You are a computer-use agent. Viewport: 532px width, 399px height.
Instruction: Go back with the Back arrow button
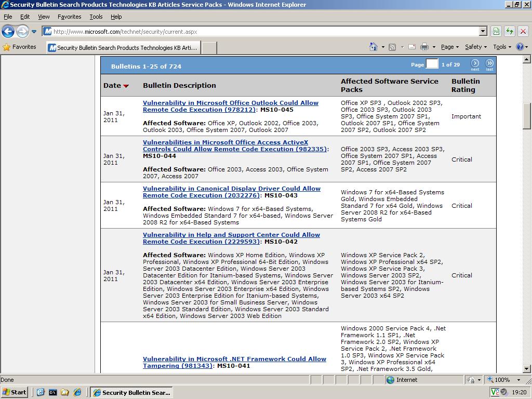[8, 32]
